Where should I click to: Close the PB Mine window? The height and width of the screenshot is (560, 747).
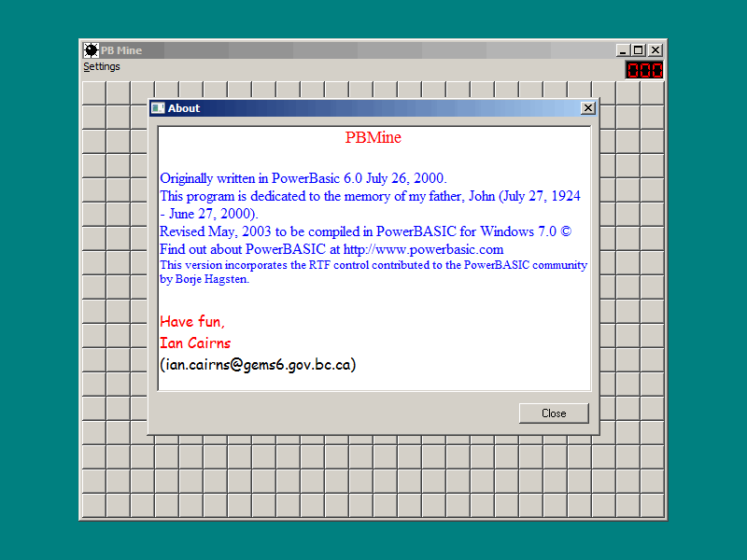[x=655, y=50]
